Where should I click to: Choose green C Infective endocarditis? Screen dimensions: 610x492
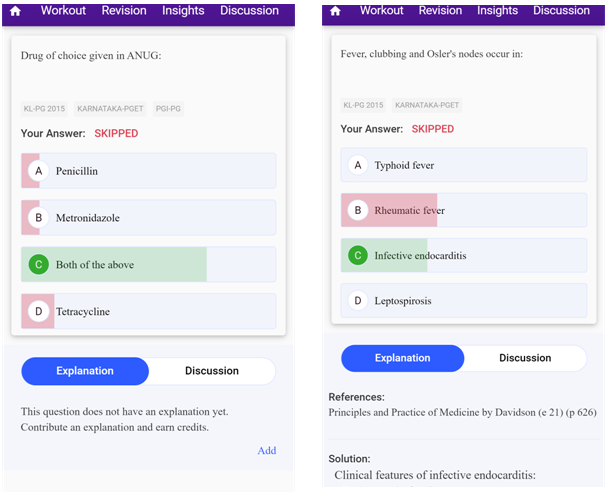click(x=464, y=255)
